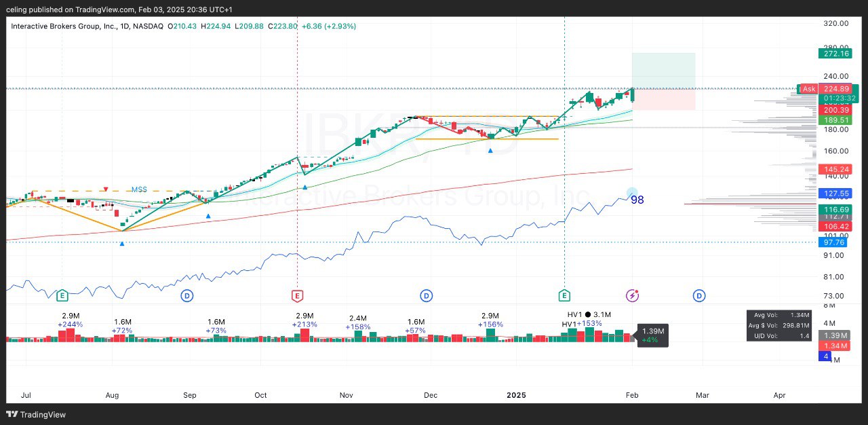Image resolution: width=868 pixels, height=425 pixels.
Task: Click the red October earnings E marker
Action: coord(297,295)
